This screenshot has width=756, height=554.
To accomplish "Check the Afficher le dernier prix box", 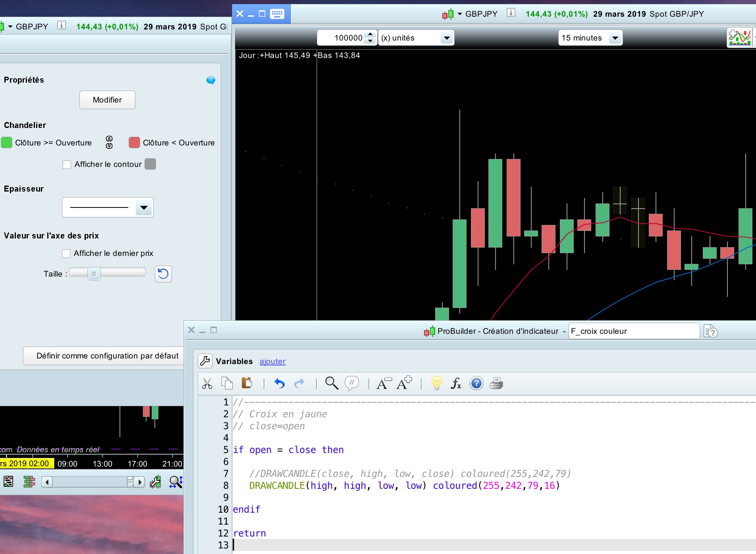I will point(66,254).
